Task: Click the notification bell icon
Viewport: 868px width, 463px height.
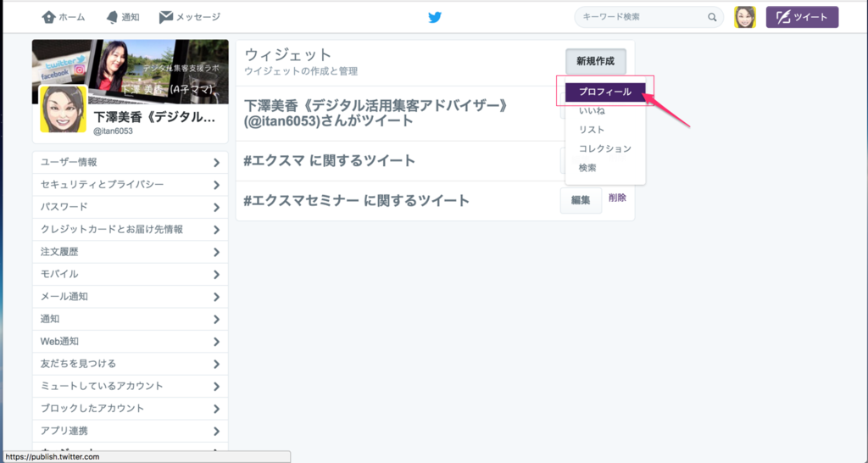Action: 113,17
